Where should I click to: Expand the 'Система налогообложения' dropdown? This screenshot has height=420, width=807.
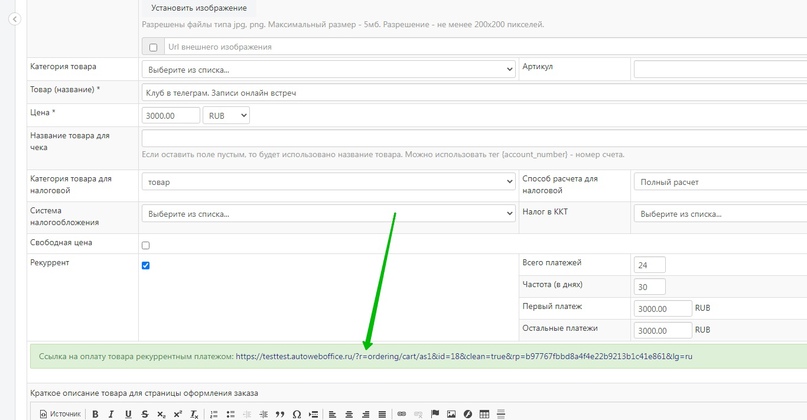pos(329,214)
